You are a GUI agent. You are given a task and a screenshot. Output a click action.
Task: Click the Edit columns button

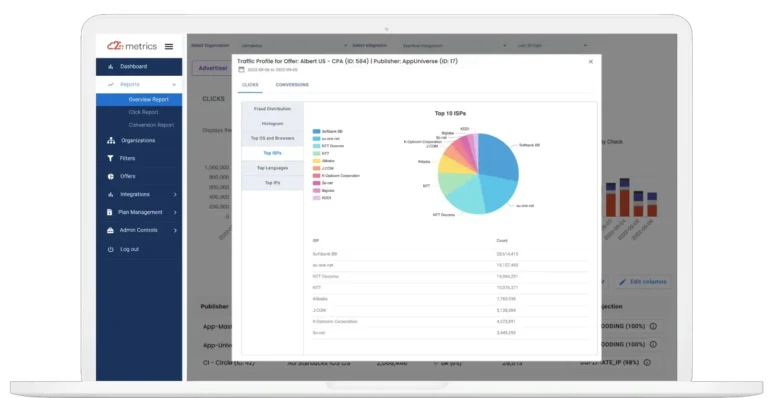coord(643,282)
